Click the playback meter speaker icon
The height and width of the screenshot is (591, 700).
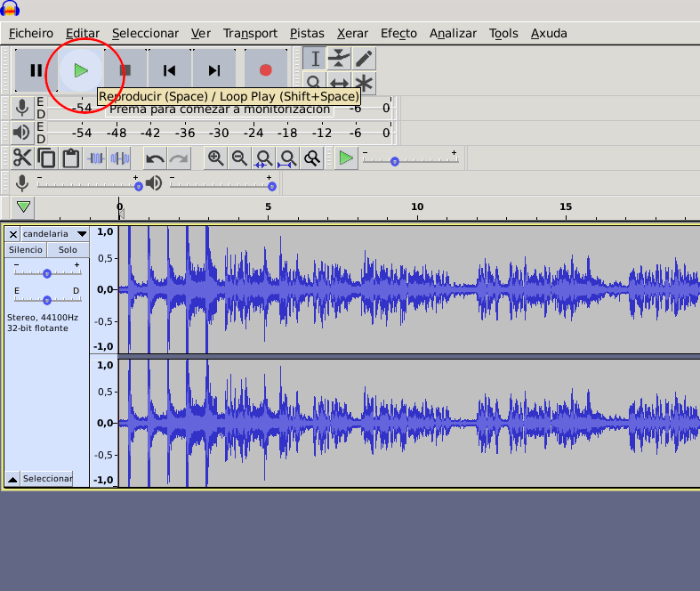22,133
